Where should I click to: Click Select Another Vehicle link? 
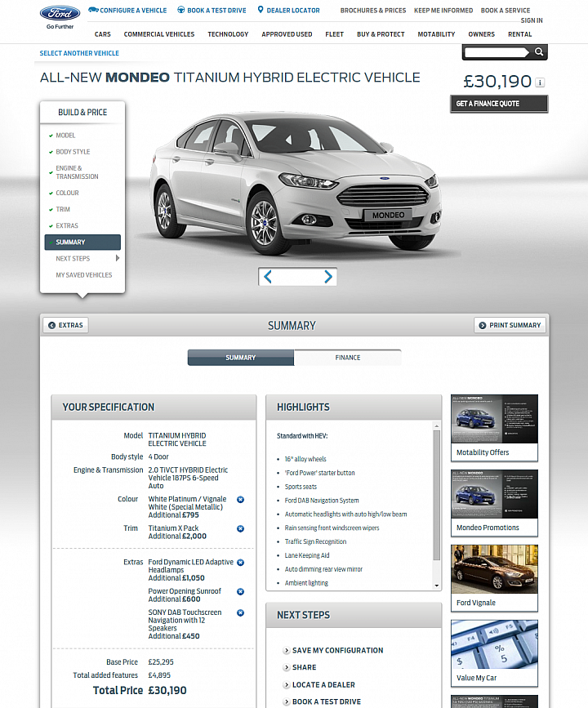coord(79,53)
